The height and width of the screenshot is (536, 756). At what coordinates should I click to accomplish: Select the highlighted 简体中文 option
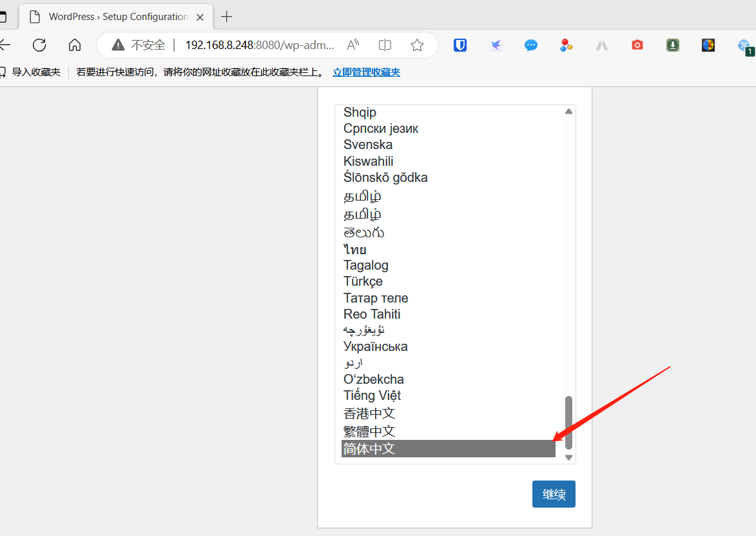pyautogui.click(x=449, y=449)
